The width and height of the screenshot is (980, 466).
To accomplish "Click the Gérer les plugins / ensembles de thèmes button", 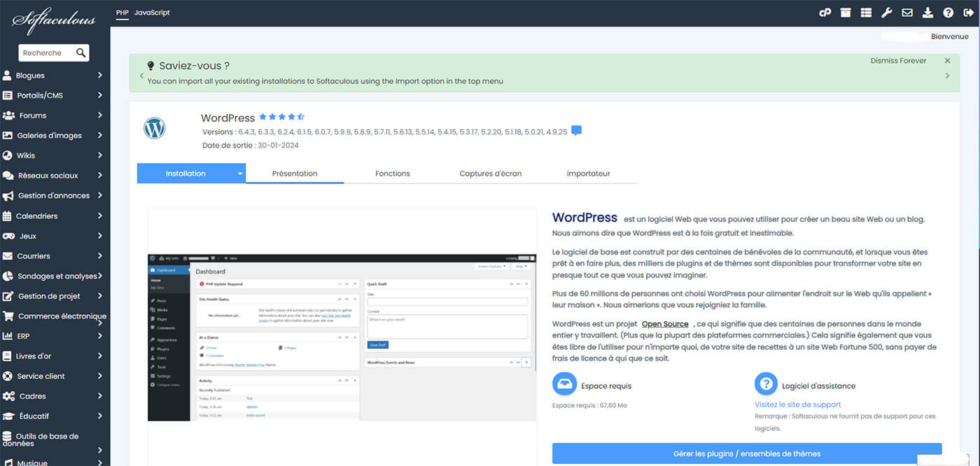I will [746, 453].
